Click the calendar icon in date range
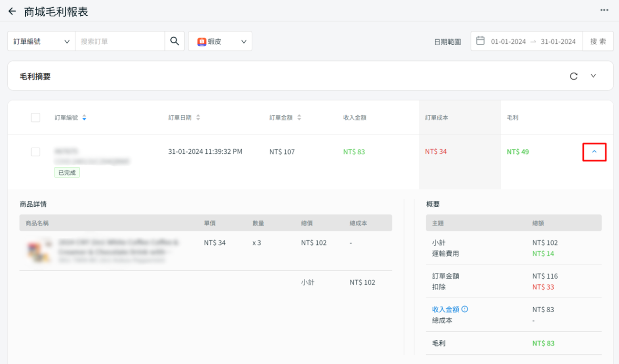 [480, 41]
